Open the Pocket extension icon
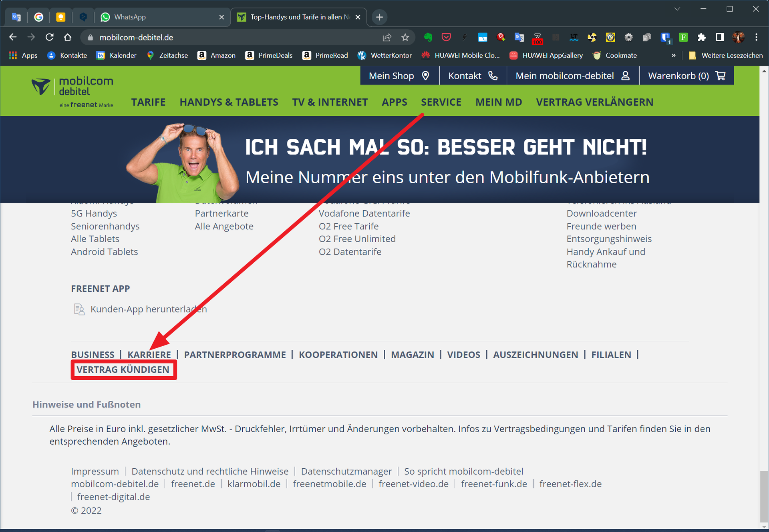 pyautogui.click(x=446, y=37)
